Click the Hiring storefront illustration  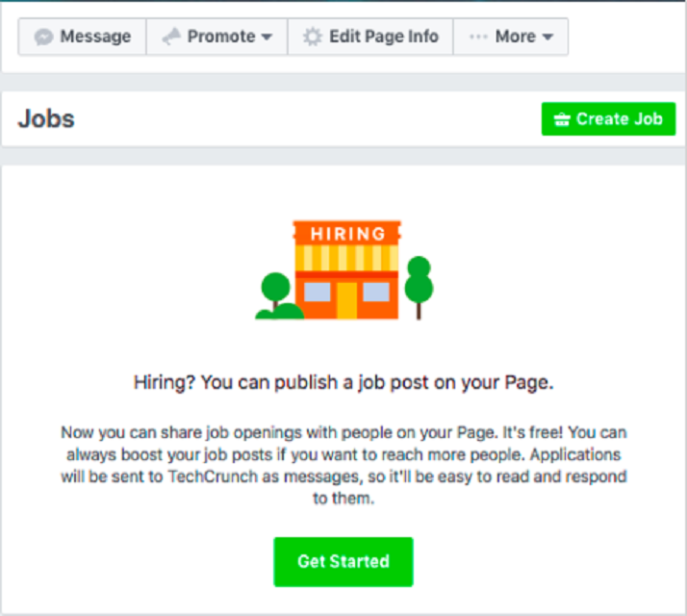pyautogui.click(x=344, y=270)
